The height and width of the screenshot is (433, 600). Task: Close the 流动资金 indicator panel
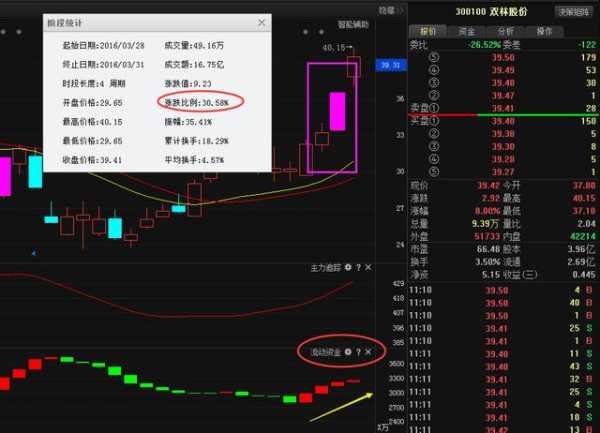368,352
